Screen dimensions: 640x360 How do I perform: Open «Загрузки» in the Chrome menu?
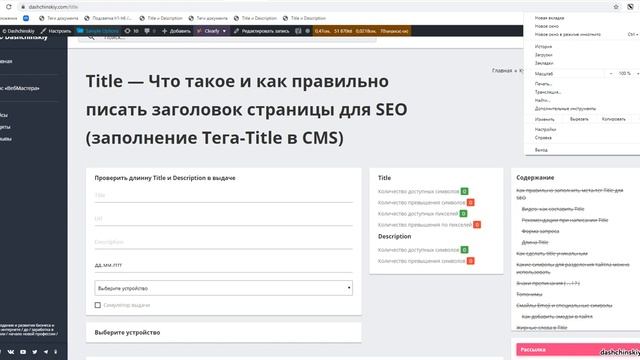pos(544,55)
